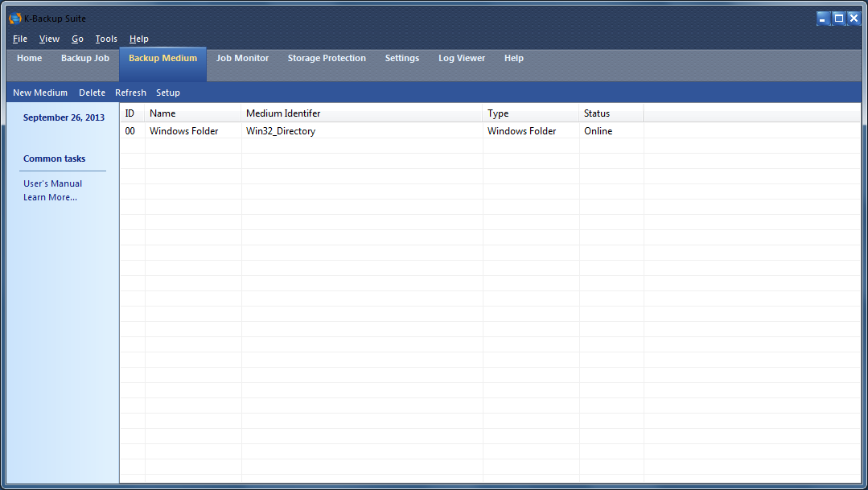Open the View menu
The image size is (868, 490).
(49, 39)
